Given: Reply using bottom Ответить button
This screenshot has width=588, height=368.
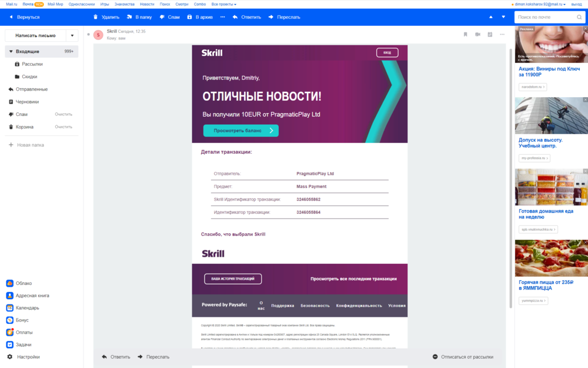Looking at the screenshot, I should pyautogui.click(x=116, y=357).
